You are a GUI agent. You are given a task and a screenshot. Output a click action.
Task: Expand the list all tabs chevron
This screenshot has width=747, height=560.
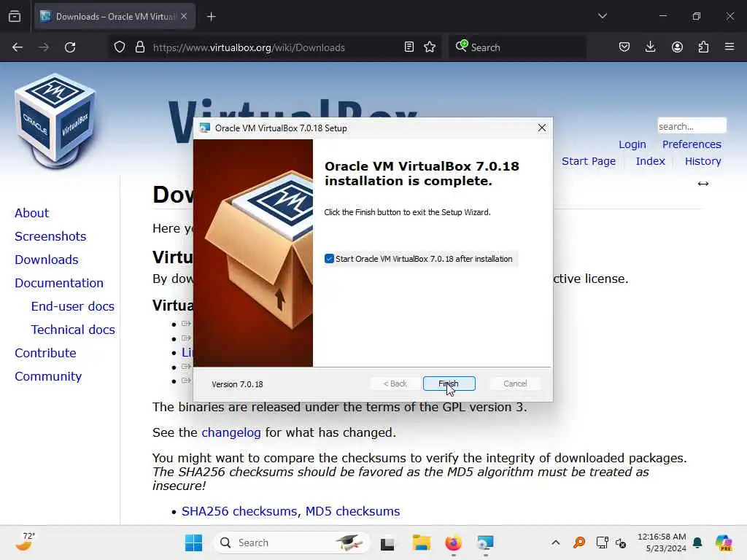click(x=602, y=16)
